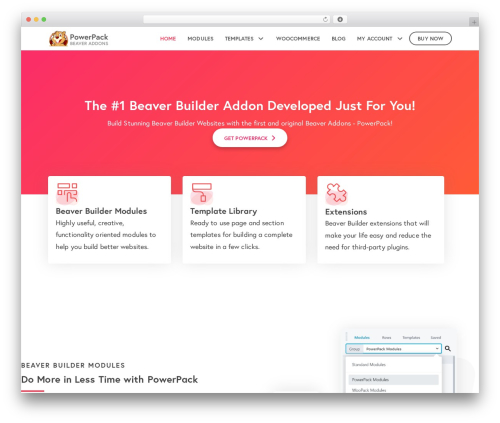Click the Template Library paint roller icon

(x=202, y=193)
